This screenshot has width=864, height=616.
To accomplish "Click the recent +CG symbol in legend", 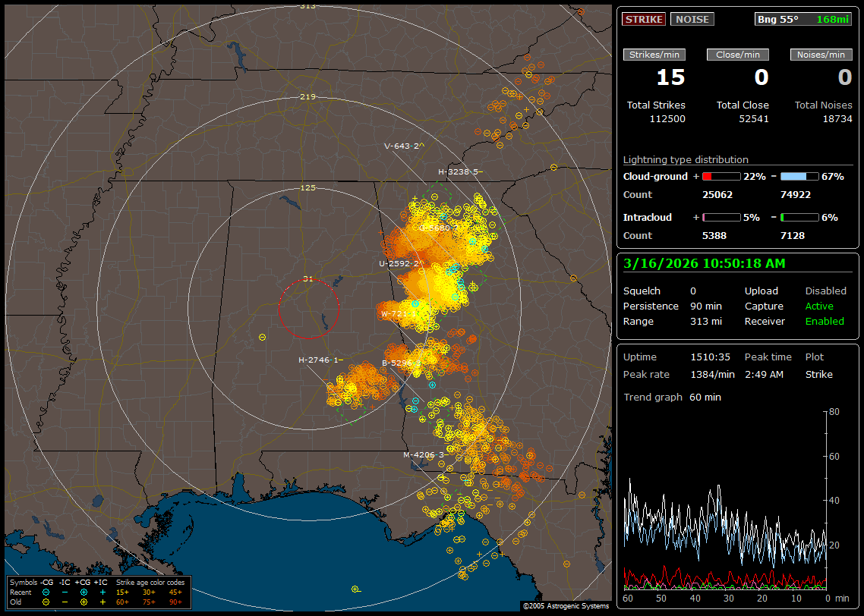I will pyautogui.click(x=84, y=592).
